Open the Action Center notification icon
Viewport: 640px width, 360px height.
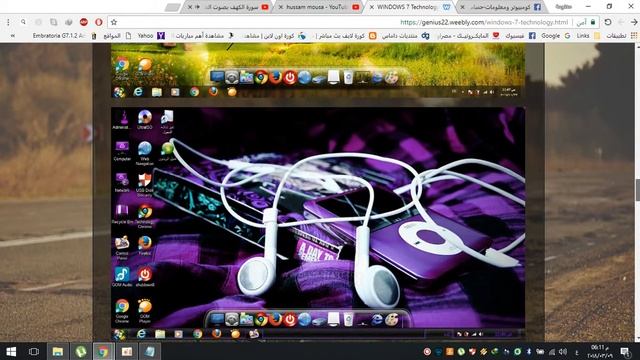click(x=625, y=351)
